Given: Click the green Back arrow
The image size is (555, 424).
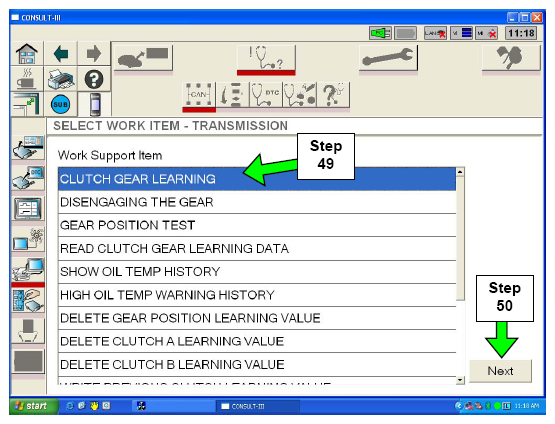Looking at the screenshot, I should pyautogui.click(x=61, y=53).
